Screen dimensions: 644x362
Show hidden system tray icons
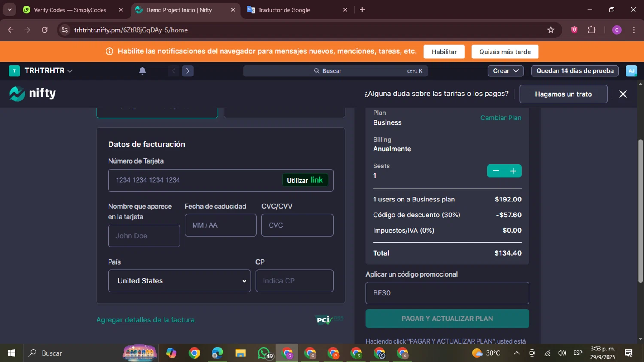point(517,353)
